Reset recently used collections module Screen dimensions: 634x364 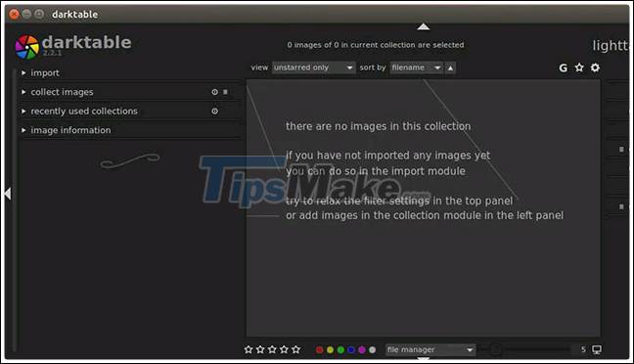click(214, 112)
